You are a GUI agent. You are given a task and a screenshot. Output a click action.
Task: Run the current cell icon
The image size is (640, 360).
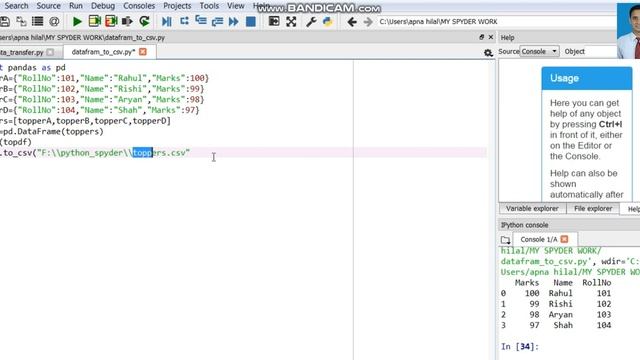coord(94,21)
